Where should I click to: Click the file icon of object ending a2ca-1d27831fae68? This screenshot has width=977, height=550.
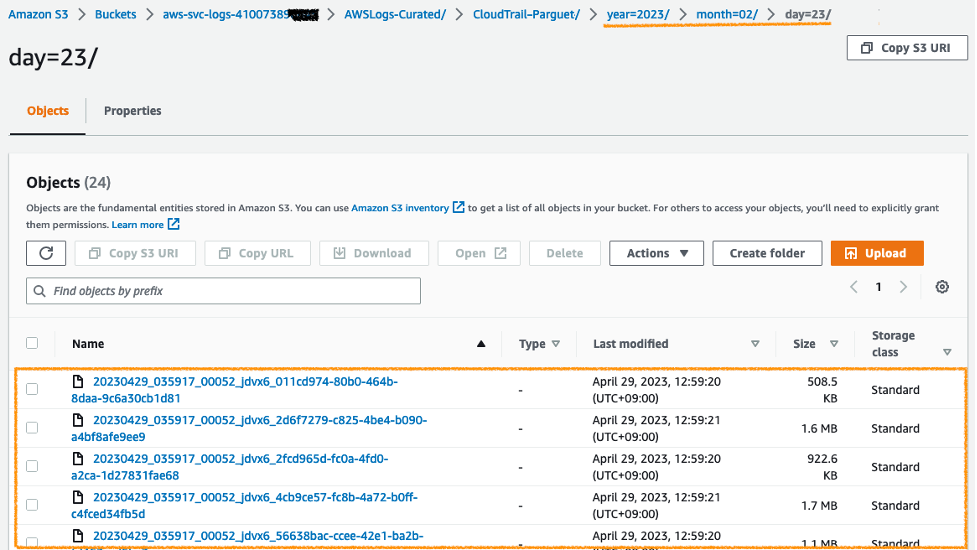(x=78, y=458)
